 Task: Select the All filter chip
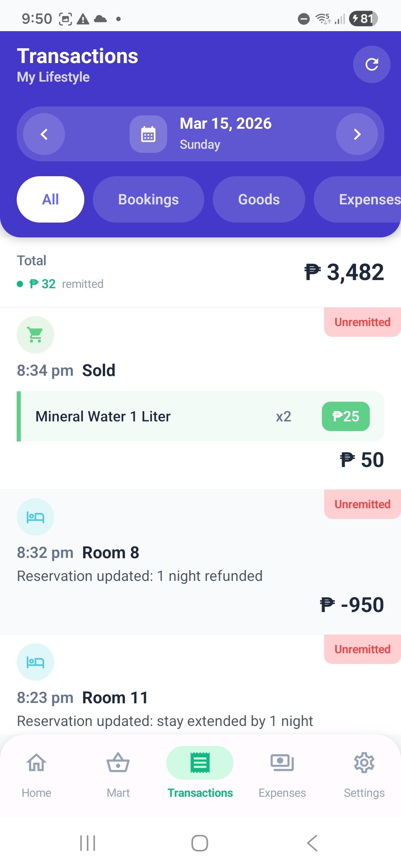[x=50, y=199]
